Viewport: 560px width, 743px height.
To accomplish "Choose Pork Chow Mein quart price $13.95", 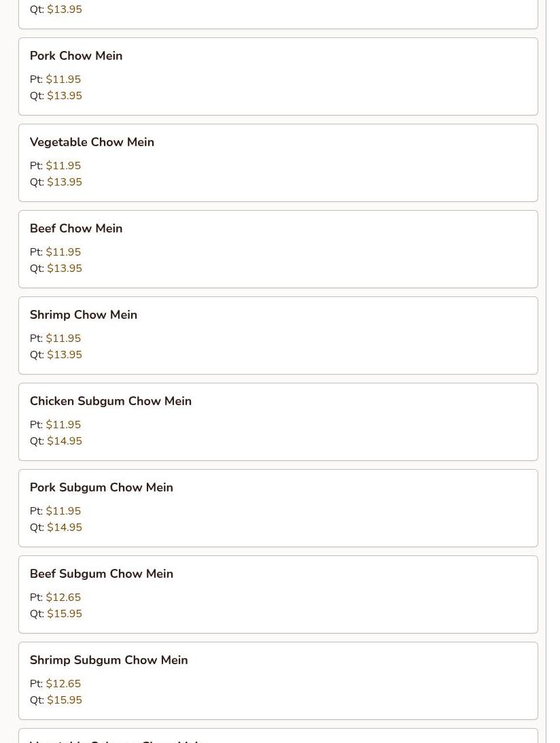I will 65,96.
